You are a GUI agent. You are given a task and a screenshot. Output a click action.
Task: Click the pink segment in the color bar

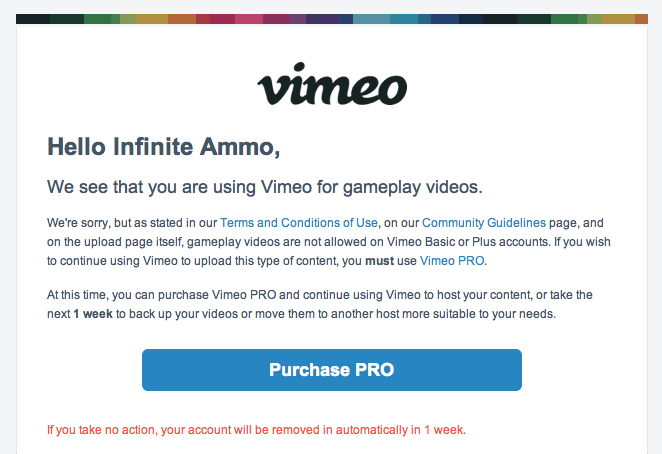click(x=249, y=19)
